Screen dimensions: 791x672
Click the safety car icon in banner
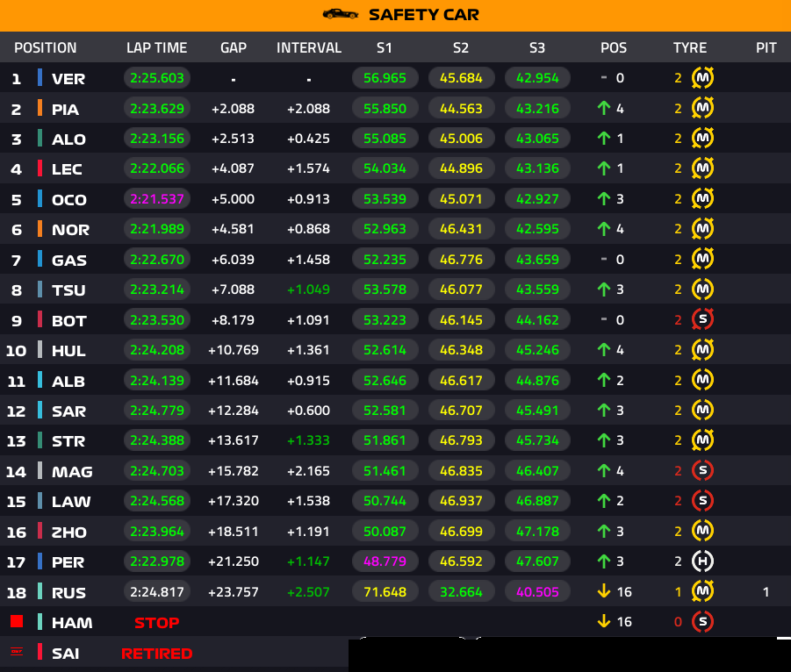pyautogui.click(x=341, y=14)
